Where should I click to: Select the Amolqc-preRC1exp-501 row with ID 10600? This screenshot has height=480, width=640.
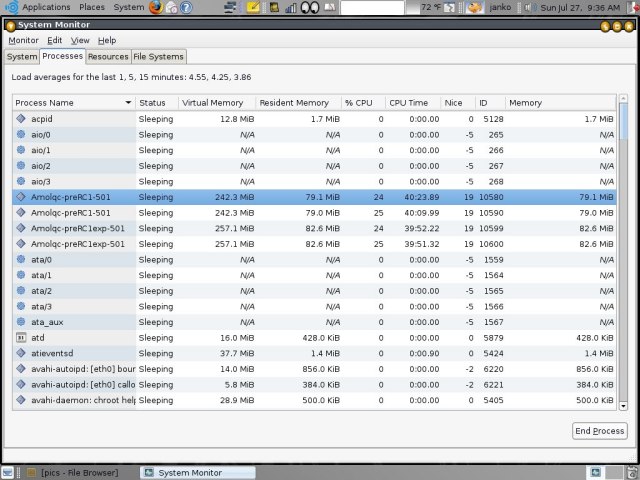pyautogui.click(x=314, y=244)
